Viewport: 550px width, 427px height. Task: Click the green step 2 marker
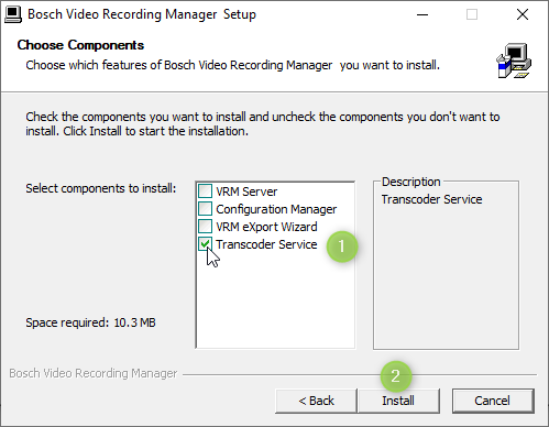coord(396,376)
